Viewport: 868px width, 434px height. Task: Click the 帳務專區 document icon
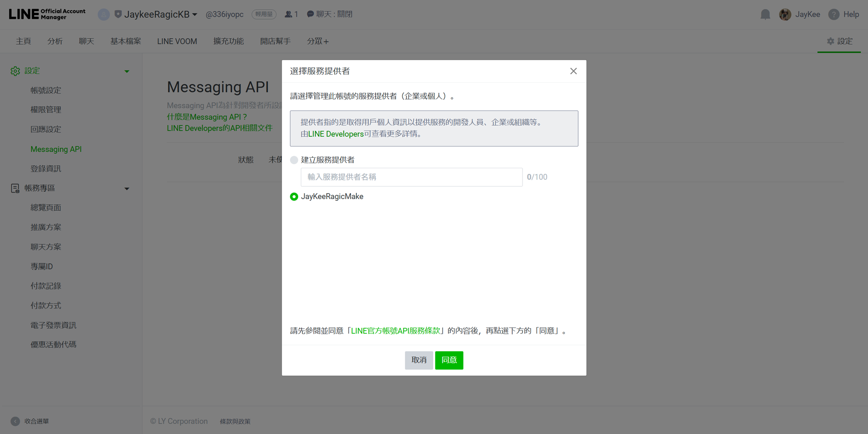tap(15, 188)
